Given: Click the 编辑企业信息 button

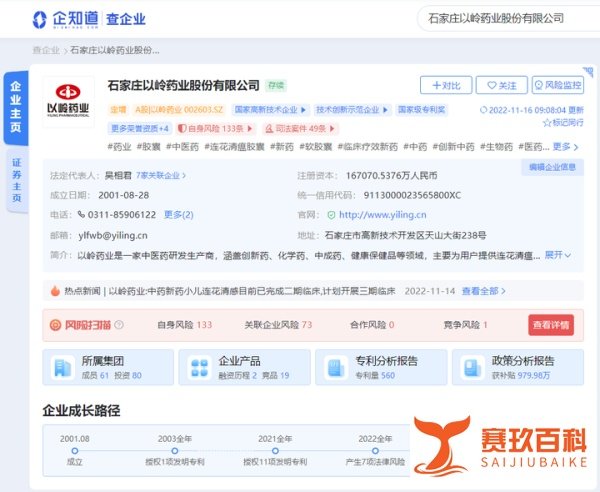Looking at the screenshot, I should coord(553,167).
